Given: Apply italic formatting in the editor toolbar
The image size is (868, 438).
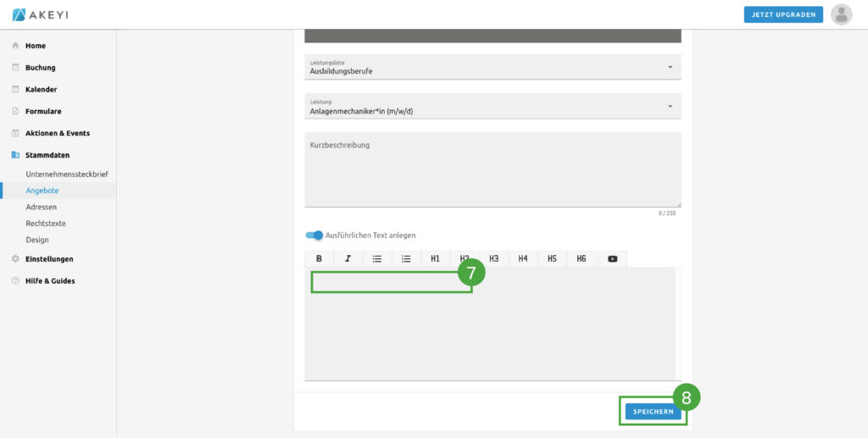Looking at the screenshot, I should [348, 259].
